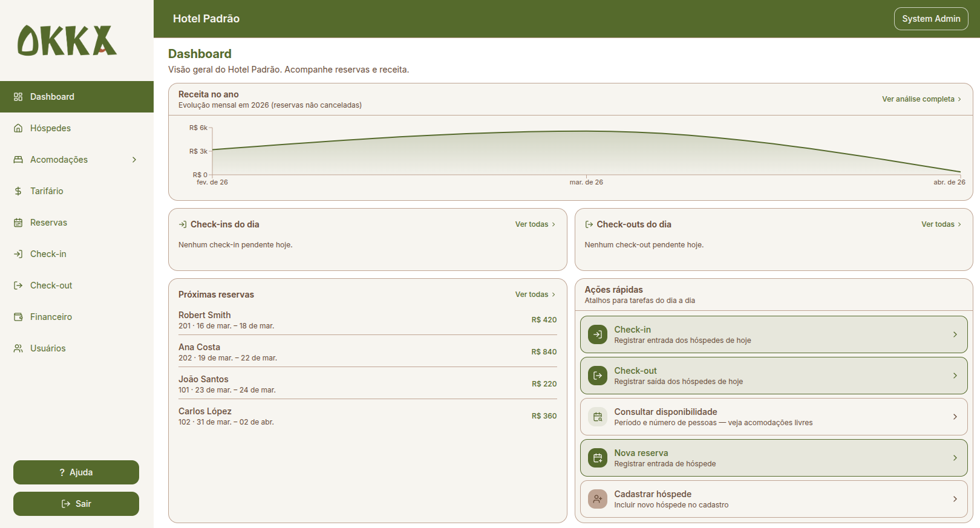The image size is (980, 528).
Task: Click the Ver análise completa link
Action: [x=922, y=99]
